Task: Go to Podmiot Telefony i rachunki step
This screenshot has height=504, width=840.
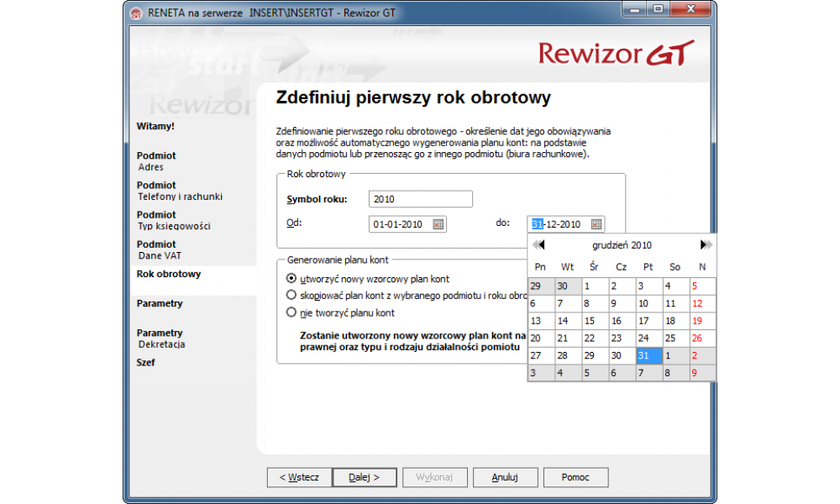Action: point(180,191)
